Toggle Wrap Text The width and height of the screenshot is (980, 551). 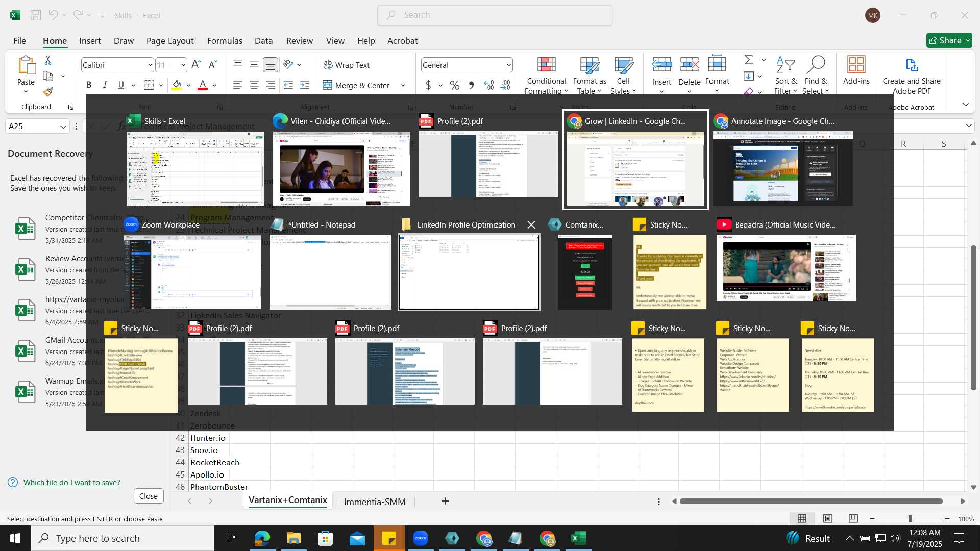click(x=347, y=65)
